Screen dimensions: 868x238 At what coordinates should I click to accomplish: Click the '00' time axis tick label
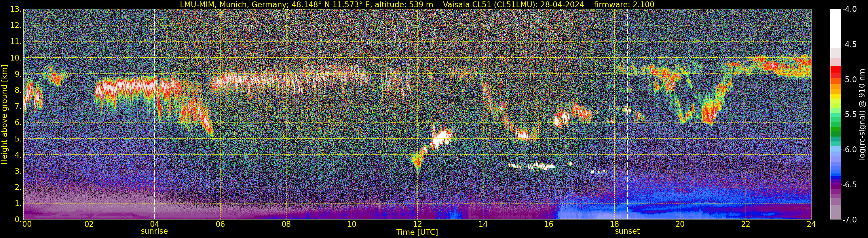click(27, 224)
